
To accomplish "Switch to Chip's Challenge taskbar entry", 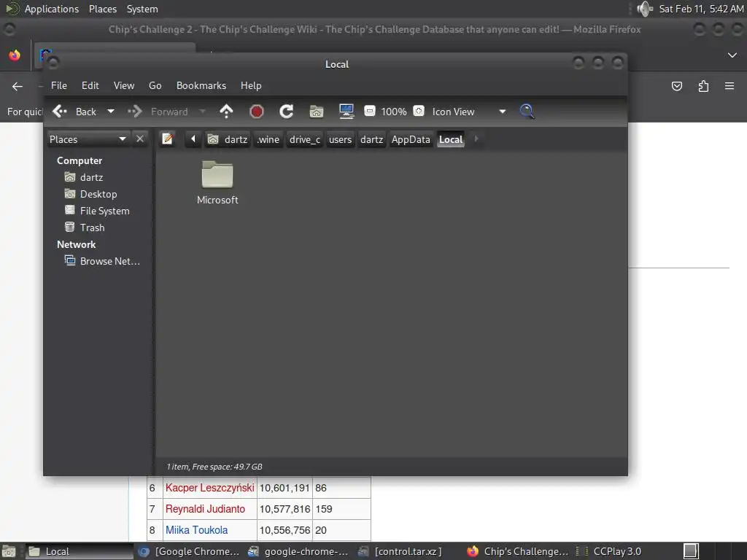I will [x=517, y=551].
